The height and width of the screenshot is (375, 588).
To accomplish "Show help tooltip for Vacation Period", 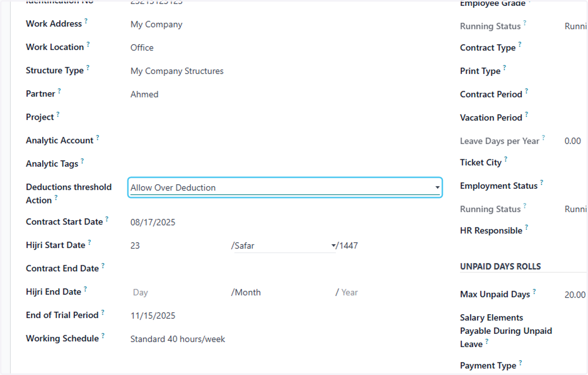I will 527,115.
